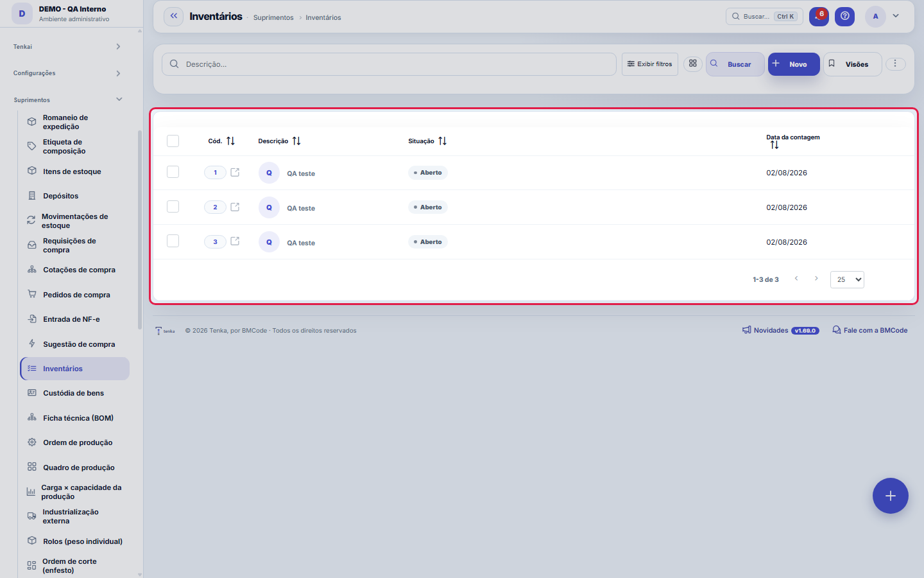Collapse the sidebar with the double-chevron icon
This screenshot has height=578, width=924.
click(x=174, y=16)
